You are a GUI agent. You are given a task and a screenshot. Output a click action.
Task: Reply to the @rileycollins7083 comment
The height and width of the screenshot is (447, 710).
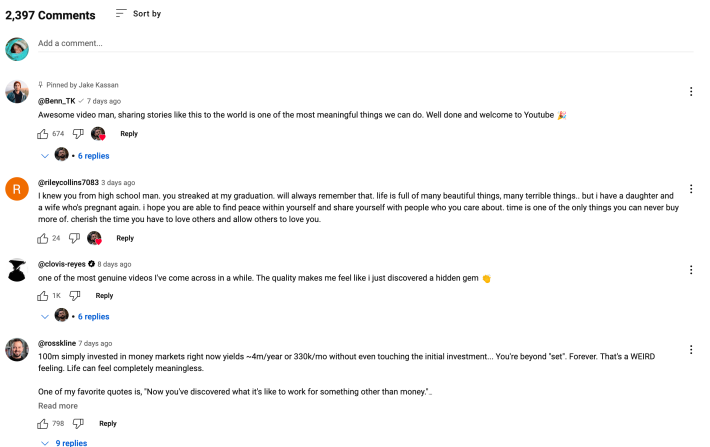pyautogui.click(x=125, y=238)
